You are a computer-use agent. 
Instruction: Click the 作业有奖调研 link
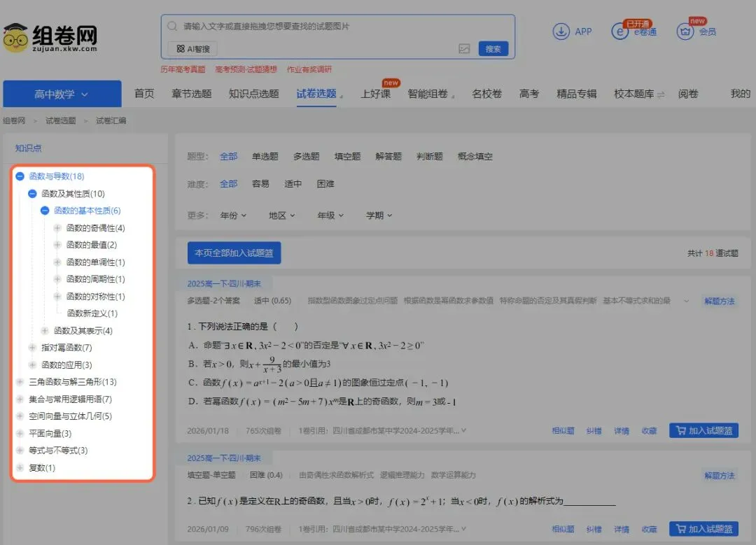click(309, 69)
